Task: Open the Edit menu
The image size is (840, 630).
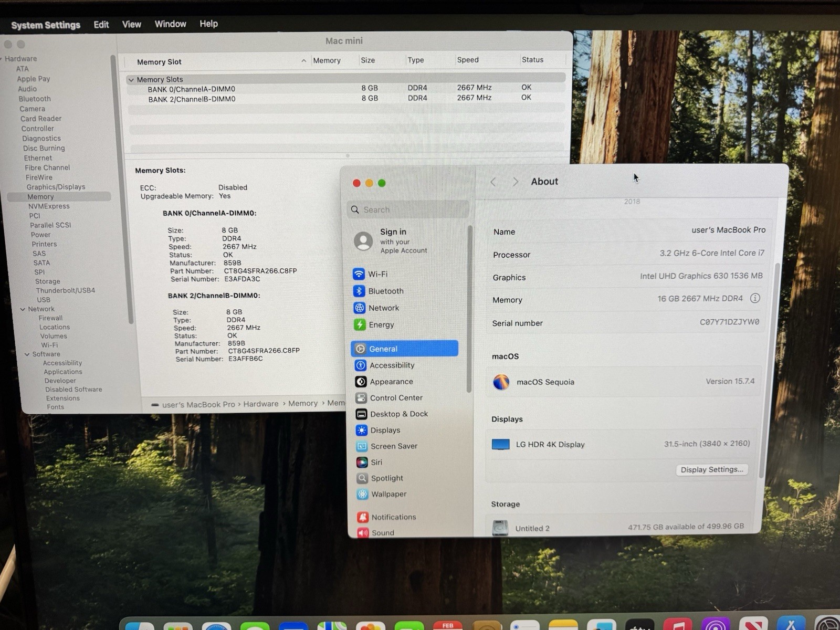Action: tap(101, 25)
